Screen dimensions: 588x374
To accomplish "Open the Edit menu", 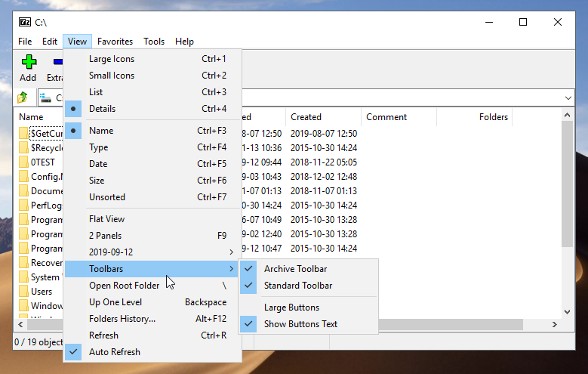I will click(x=50, y=42).
